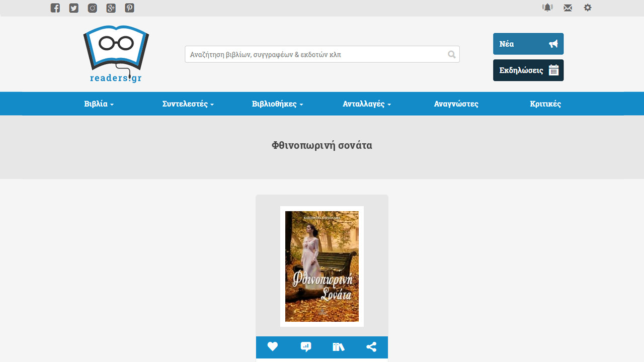Viewport: 644px width, 362px height.
Task: Expand the Βιβλιοθήκες dropdown menu
Action: pos(278,104)
